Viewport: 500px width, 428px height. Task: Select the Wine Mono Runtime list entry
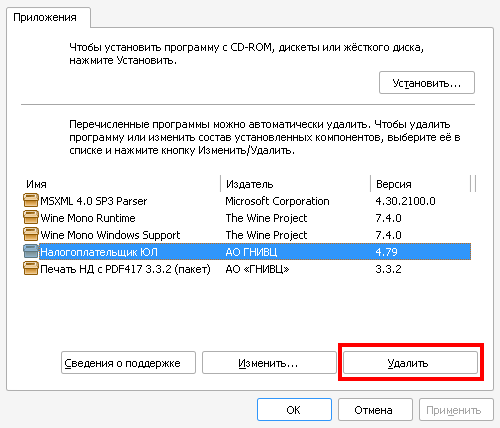click(x=247, y=218)
